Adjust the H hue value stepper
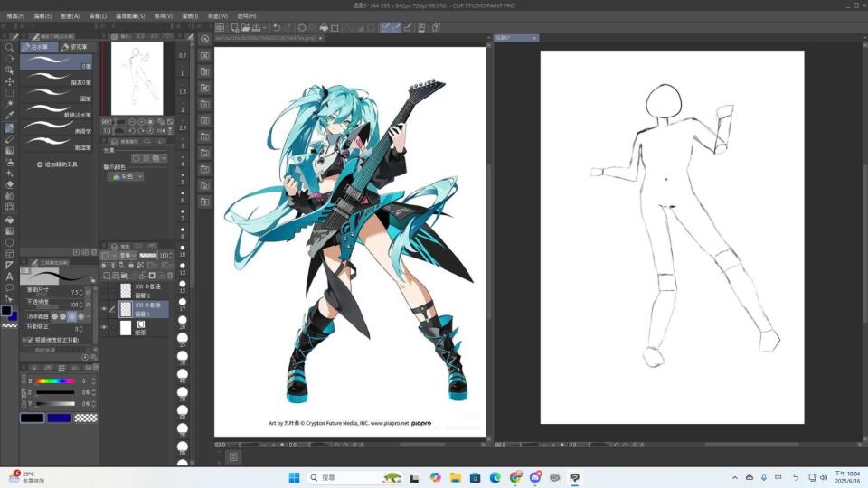868x488 pixels. [x=93, y=381]
